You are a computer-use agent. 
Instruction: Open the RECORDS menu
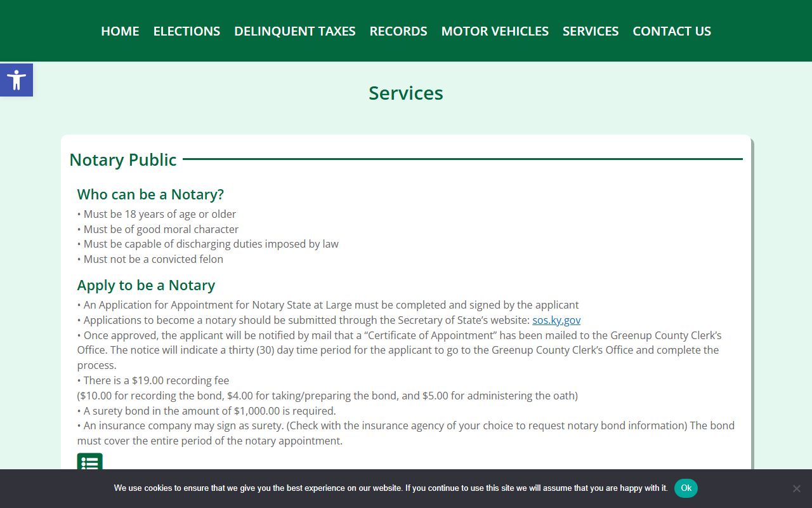tap(398, 31)
